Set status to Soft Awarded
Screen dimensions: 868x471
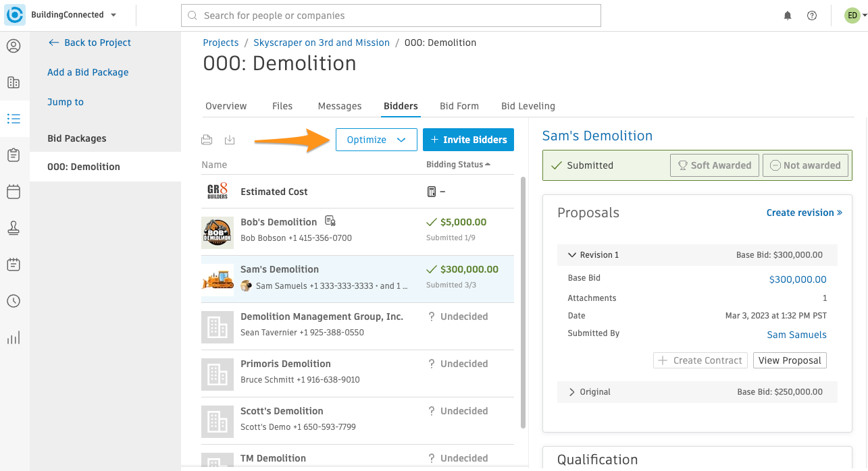tap(715, 165)
